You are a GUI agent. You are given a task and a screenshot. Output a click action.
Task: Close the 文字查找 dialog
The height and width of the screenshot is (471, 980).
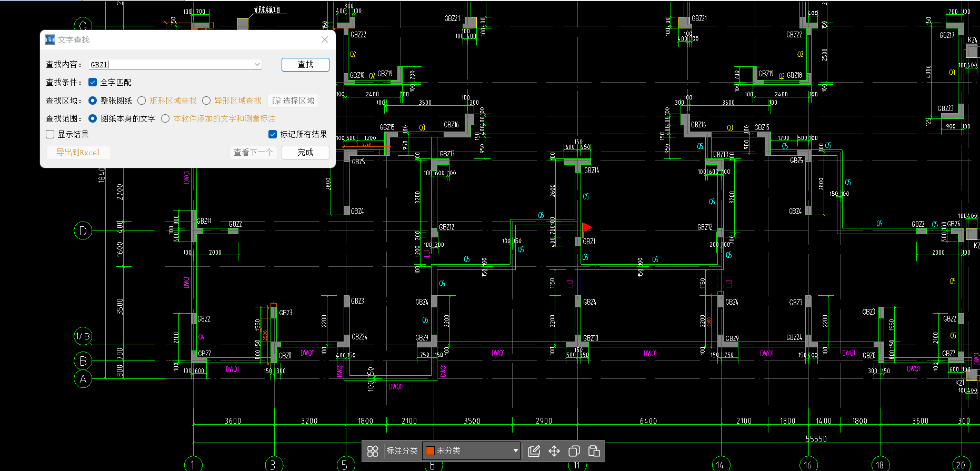pos(325,40)
